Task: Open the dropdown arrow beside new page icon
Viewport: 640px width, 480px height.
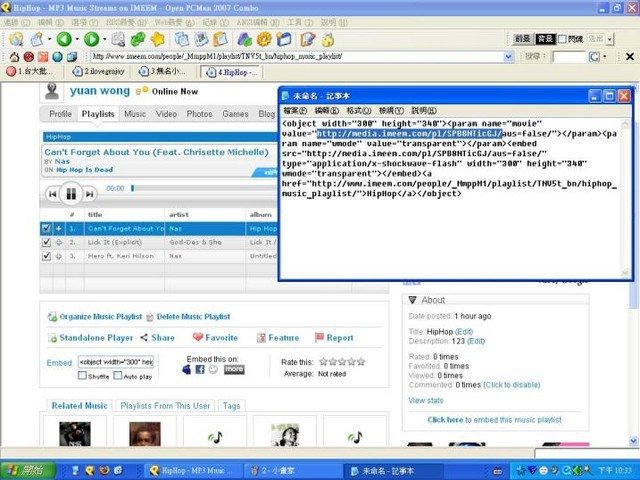Action: pyautogui.click(x=49, y=40)
